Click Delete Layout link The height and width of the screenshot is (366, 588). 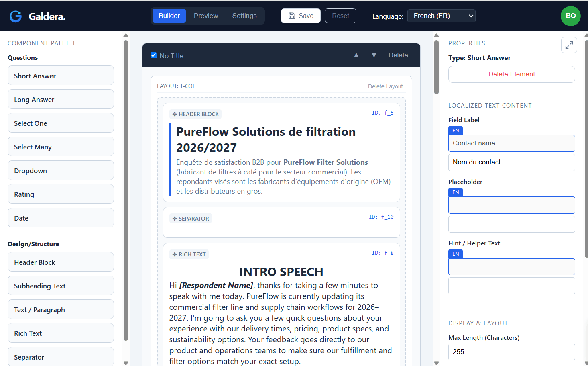(x=385, y=86)
